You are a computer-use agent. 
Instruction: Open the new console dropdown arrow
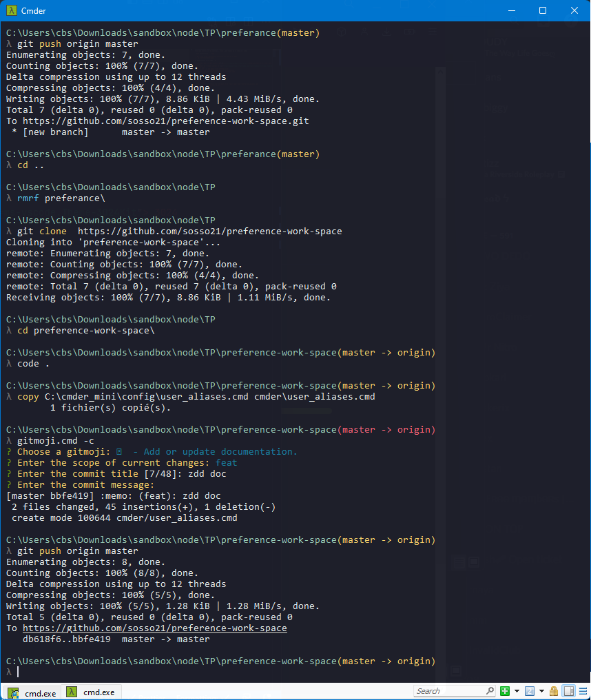tap(516, 691)
